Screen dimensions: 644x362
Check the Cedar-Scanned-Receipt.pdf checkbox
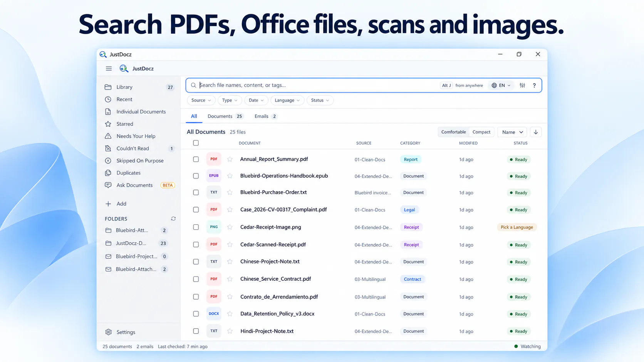(x=196, y=245)
